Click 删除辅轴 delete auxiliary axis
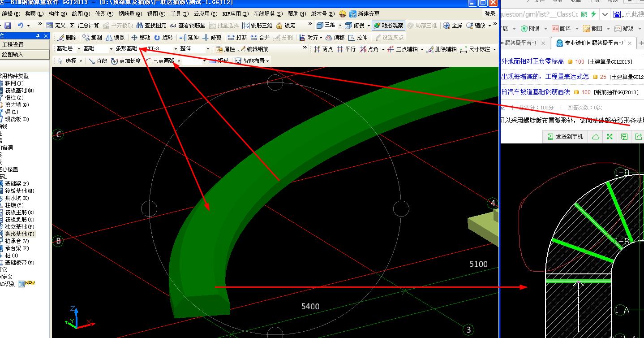Screen dimensions: 644x338 point(442,49)
